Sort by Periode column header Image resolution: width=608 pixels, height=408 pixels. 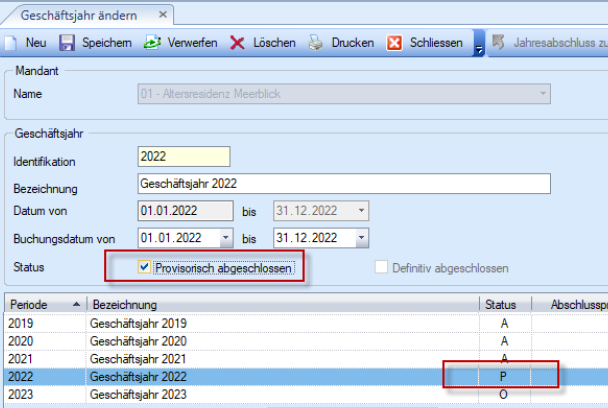(45, 304)
